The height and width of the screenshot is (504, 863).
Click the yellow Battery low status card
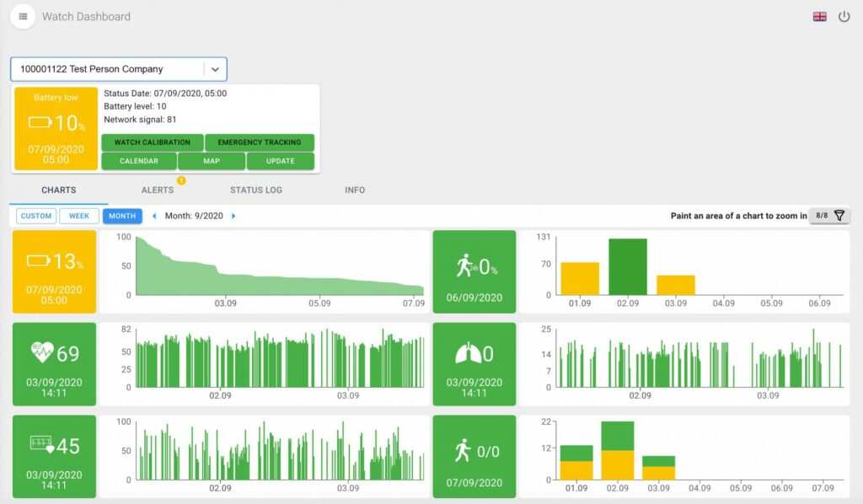56,129
